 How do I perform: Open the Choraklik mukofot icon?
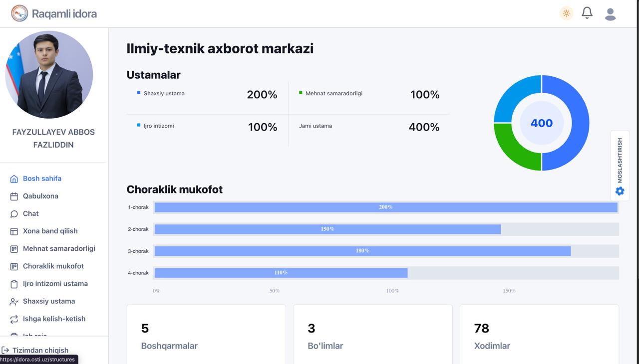(x=13, y=266)
